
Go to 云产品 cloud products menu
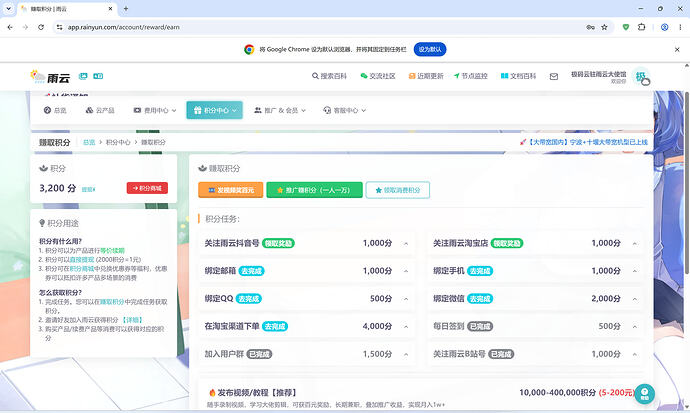pos(100,110)
